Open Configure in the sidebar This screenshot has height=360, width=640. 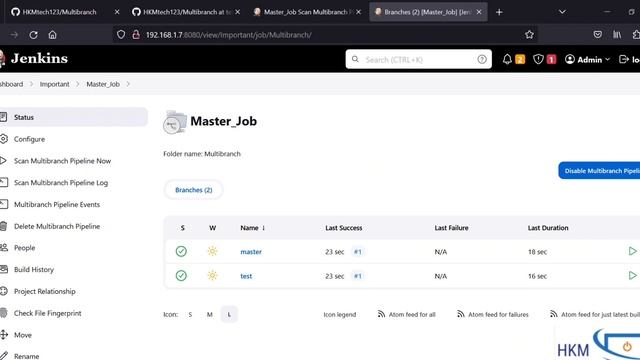tap(29, 139)
